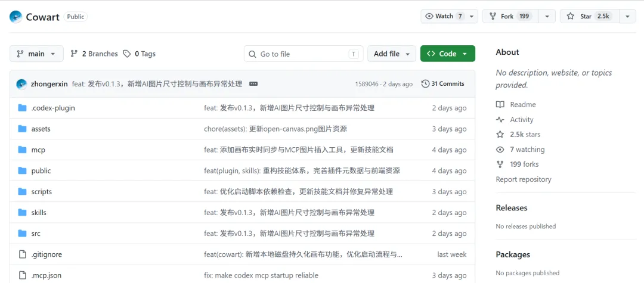Viewport: 644px width, 283px height.
Task: Open commit message 'chore(assets): 更新open-canvas.png图片资源'
Action: pos(275,129)
